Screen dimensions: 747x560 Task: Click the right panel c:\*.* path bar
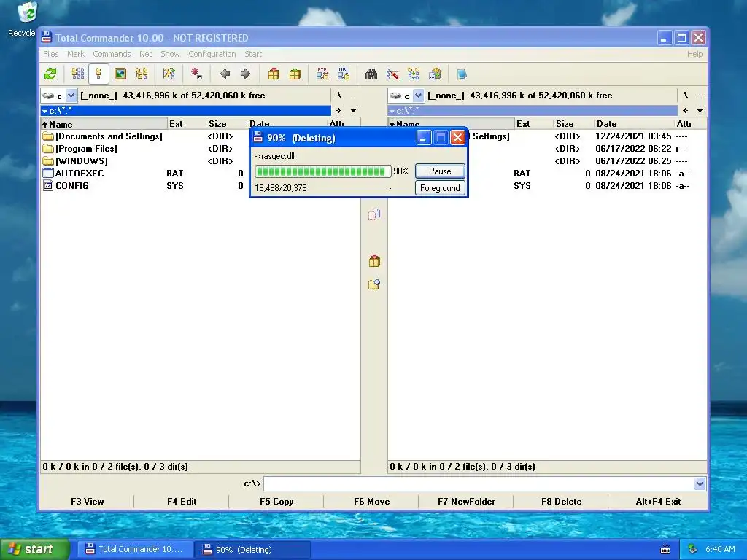[x=533, y=111]
